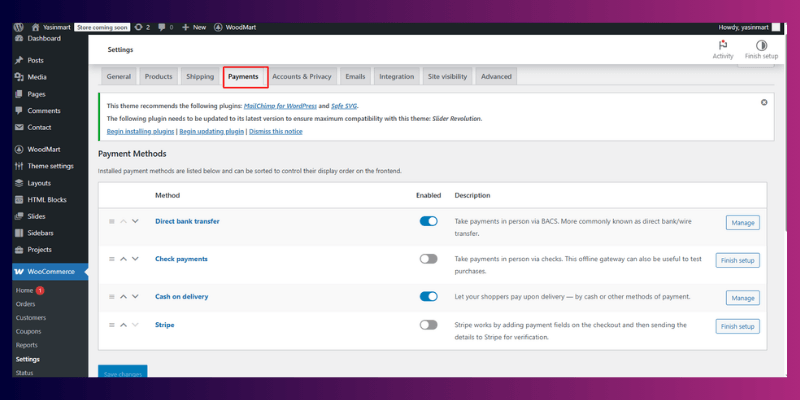
Task: Open the Direct bank transfer method link
Action: click(187, 221)
